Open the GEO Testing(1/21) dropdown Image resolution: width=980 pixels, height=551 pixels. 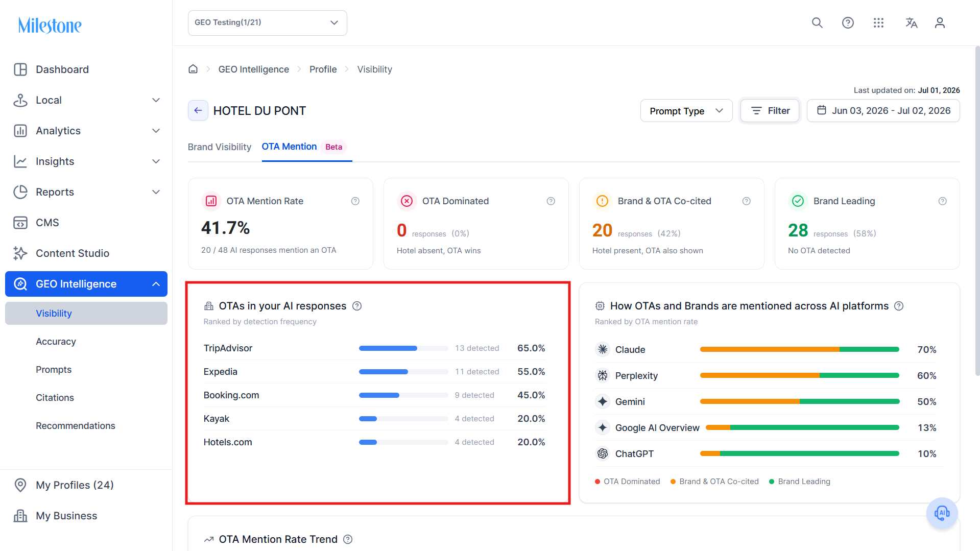(x=268, y=23)
